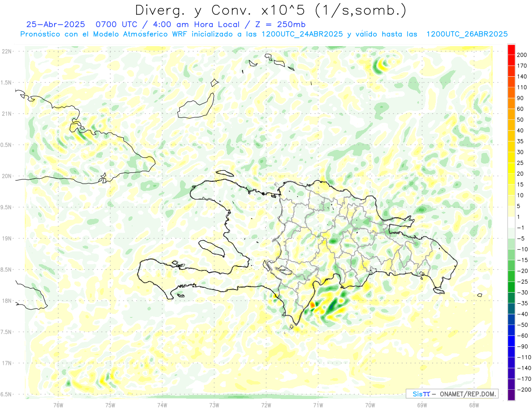The image size is (532, 411).
Task: Click the '20N' latitude label
Action: pyautogui.click(x=6, y=176)
